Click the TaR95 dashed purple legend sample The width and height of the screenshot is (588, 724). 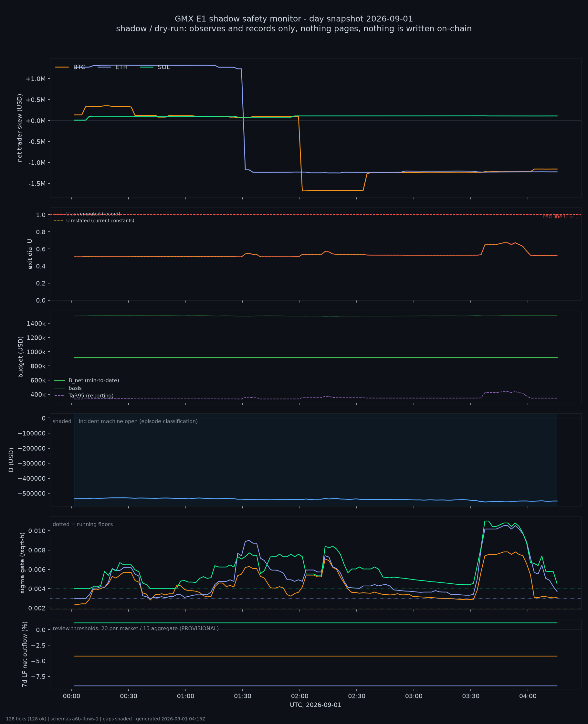60,396
